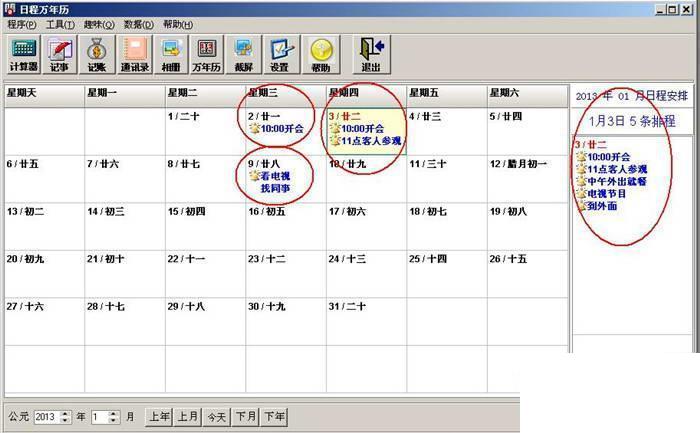This screenshot has height=433, width=700.
Task: Select the date cell 25 / 十四
Action: 446,274
